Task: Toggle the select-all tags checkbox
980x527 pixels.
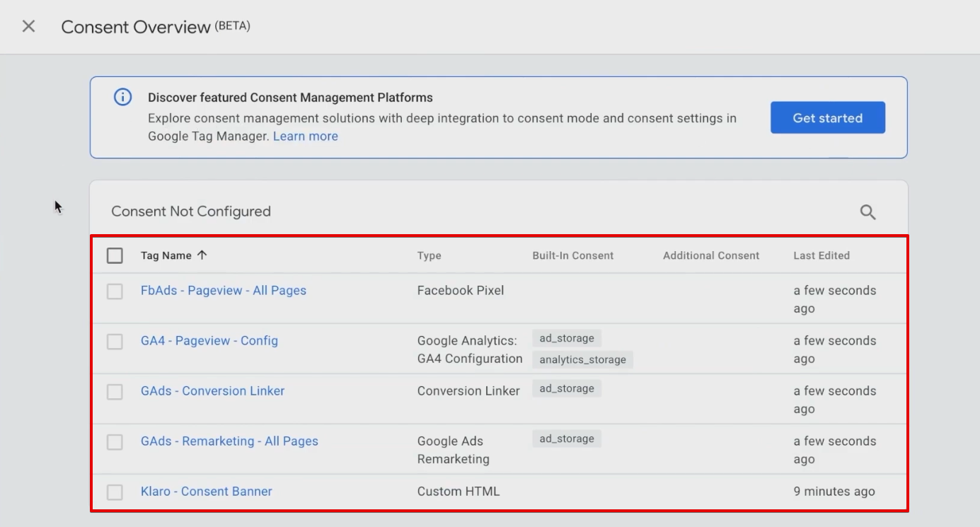Action: point(115,255)
